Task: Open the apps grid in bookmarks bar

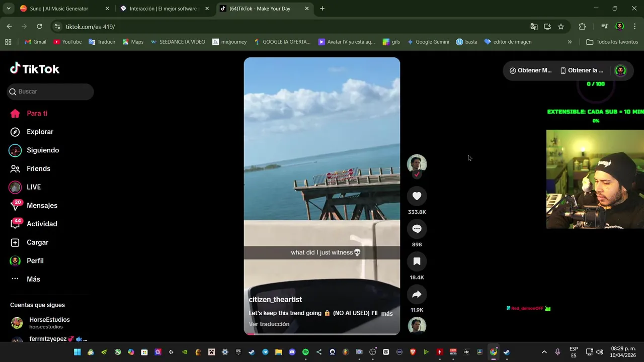Action: tap(8, 42)
